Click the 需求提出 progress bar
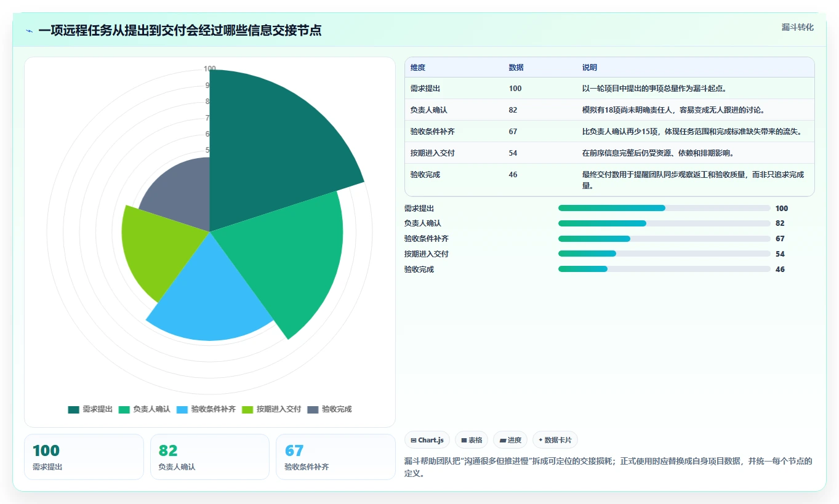 (664, 208)
